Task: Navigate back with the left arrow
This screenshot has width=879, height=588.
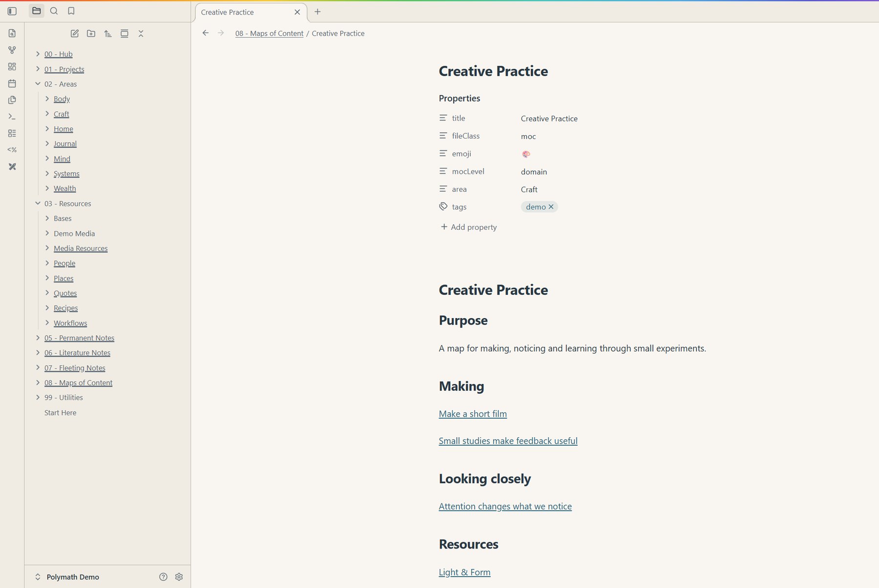Action: pyautogui.click(x=206, y=33)
